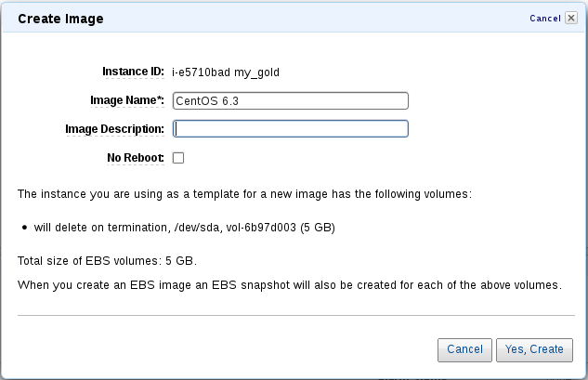Select the instance value i-e5710bad my_gold

(227, 72)
